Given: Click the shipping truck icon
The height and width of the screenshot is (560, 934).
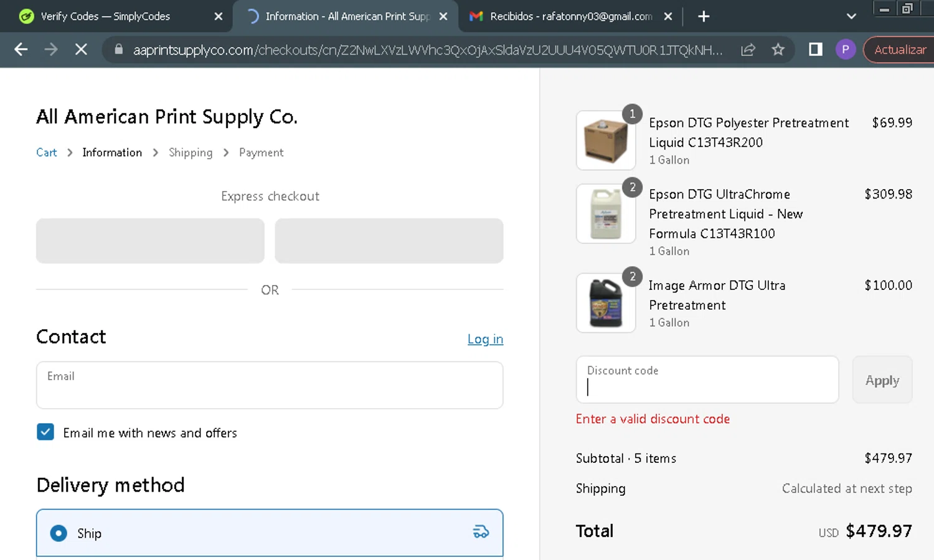Looking at the screenshot, I should pos(481,532).
